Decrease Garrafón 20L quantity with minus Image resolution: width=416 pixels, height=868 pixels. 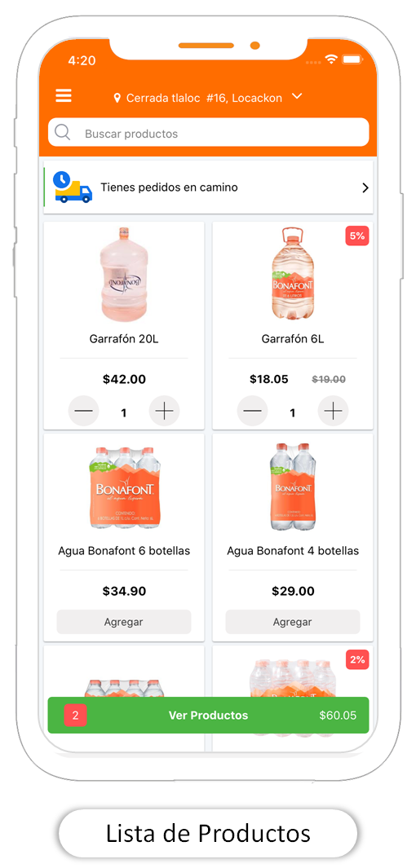(x=84, y=412)
